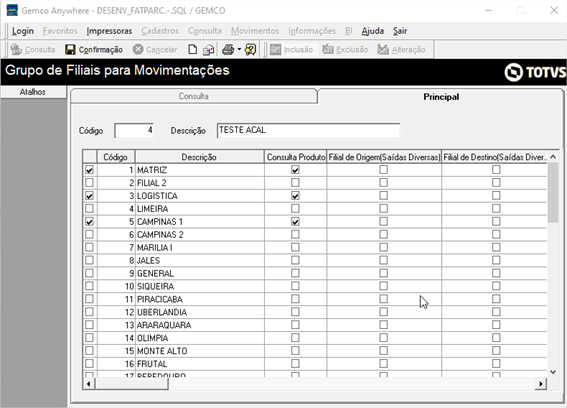The width and height of the screenshot is (567, 408).
Task: Uncheck Consulta Produto for LOGISTICA
Action: (x=295, y=196)
